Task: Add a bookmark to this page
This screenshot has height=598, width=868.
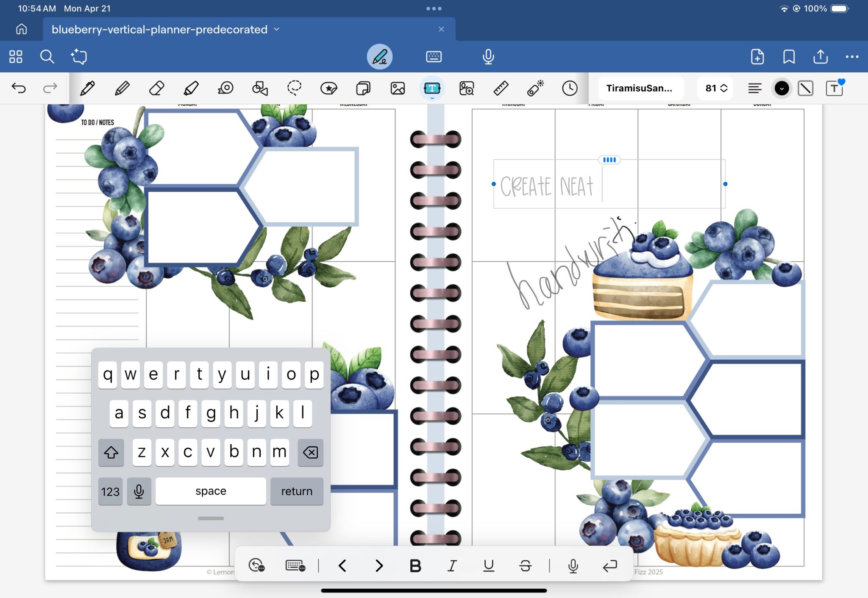Action: point(789,56)
